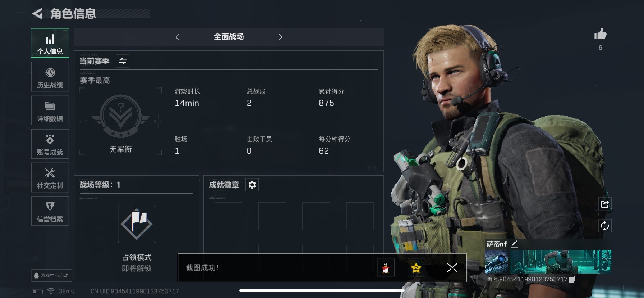Share screenshot to Qzone star icon
Viewport: 644px width, 298px height.
416,268
